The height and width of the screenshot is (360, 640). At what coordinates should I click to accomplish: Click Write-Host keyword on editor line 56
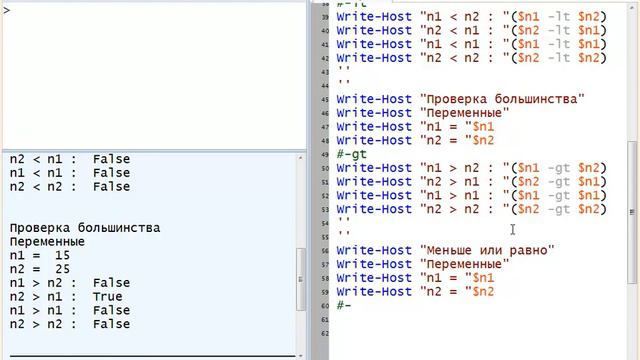[374, 250]
